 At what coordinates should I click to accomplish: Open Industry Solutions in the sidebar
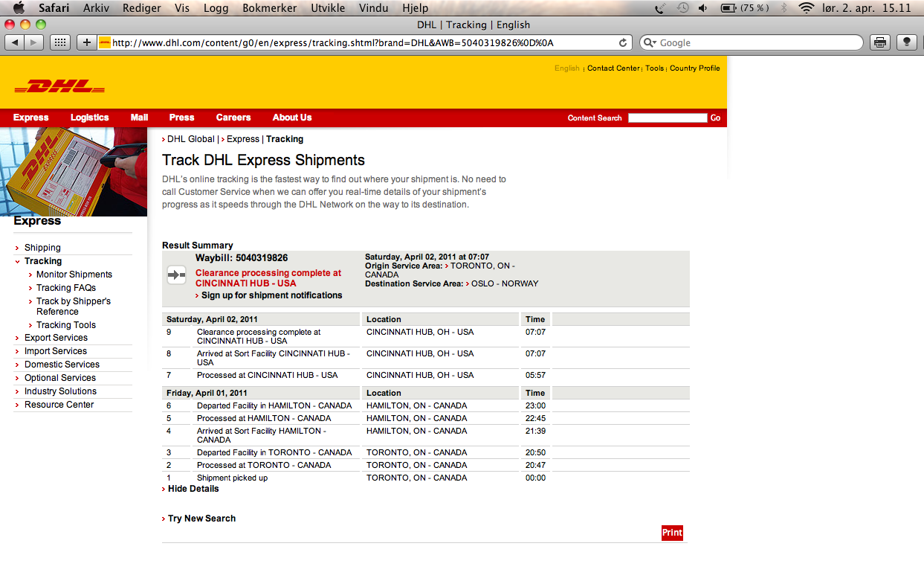60,391
